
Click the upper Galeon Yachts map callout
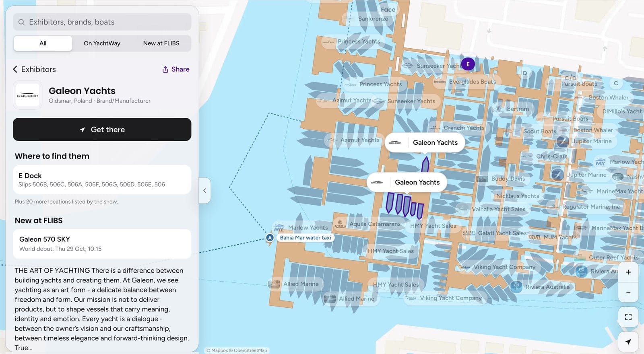coord(425,142)
